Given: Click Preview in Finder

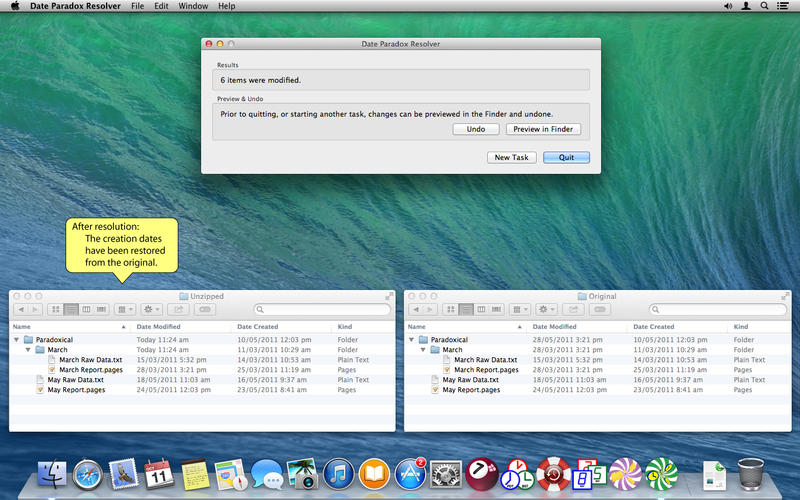Looking at the screenshot, I should [x=543, y=129].
